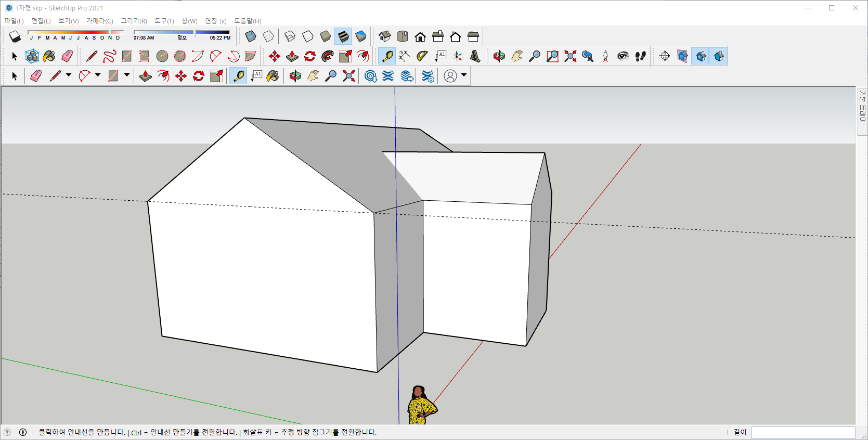Open the account sign-in dropdown arrow

464,75
